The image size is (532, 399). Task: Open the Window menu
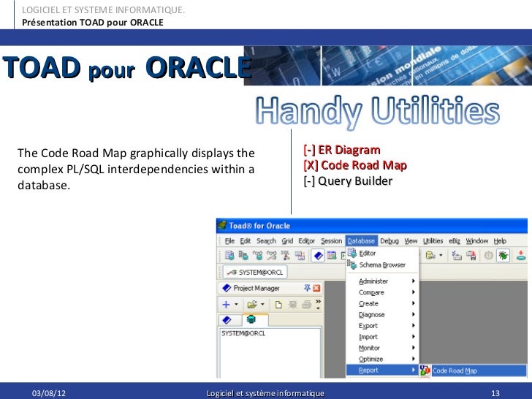pyautogui.click(x=476, y=241)
